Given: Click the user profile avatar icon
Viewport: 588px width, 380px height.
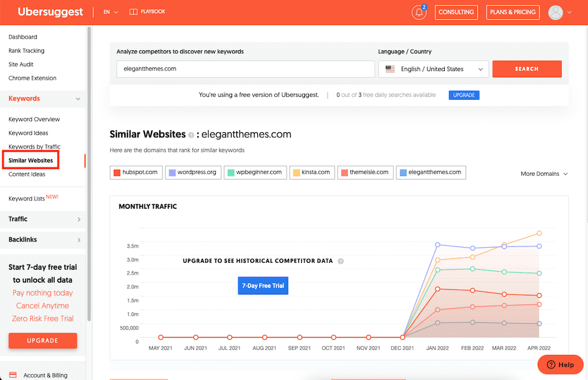Looking at the screenshot, I should [x=555, y=12].
